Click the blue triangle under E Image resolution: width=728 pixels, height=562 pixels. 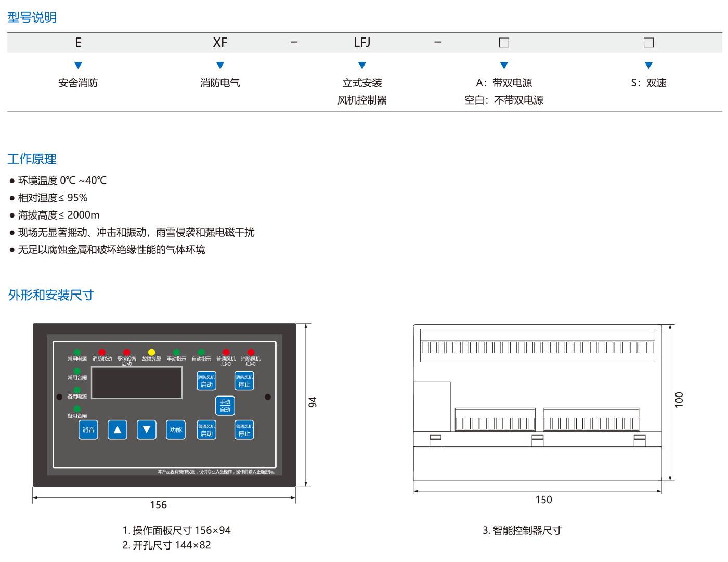[79, 66]
